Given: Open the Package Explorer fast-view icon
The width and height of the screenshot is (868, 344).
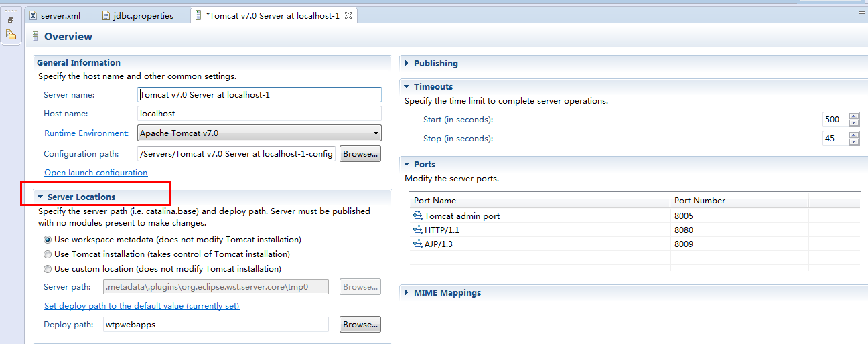Looking at the screenshot, I should (11, 34).
